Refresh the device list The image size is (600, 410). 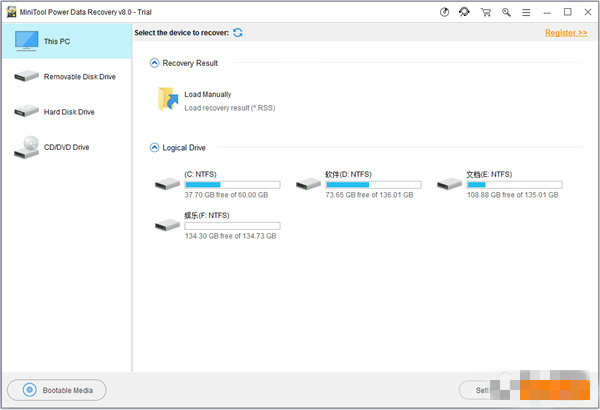click(x=238, y=33)
